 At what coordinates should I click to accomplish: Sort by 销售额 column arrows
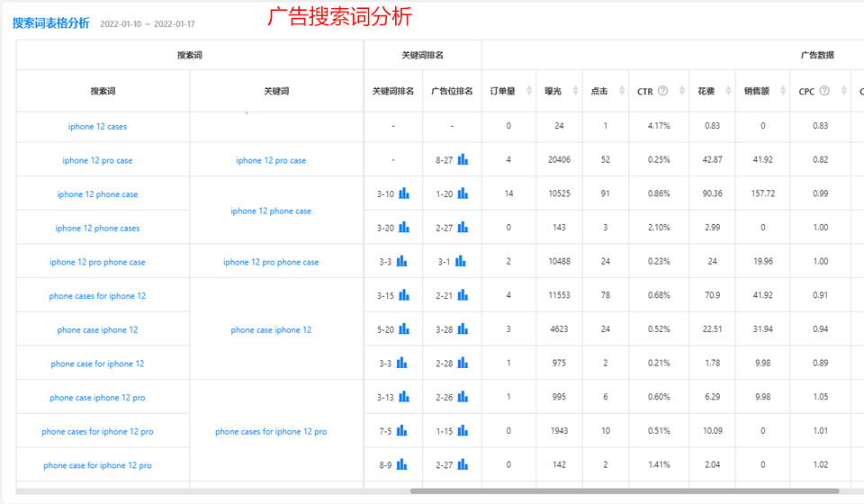pyautogui.click(x=782, y=90)
